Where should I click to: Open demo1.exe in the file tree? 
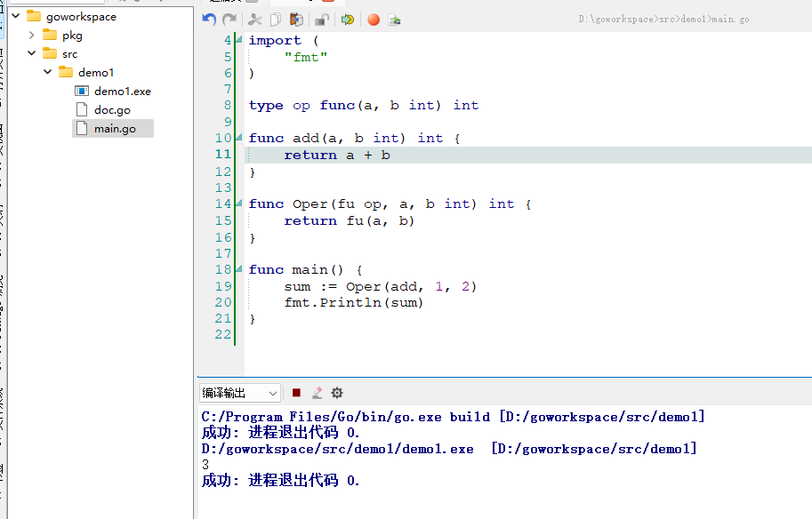(x=123, y=91)
